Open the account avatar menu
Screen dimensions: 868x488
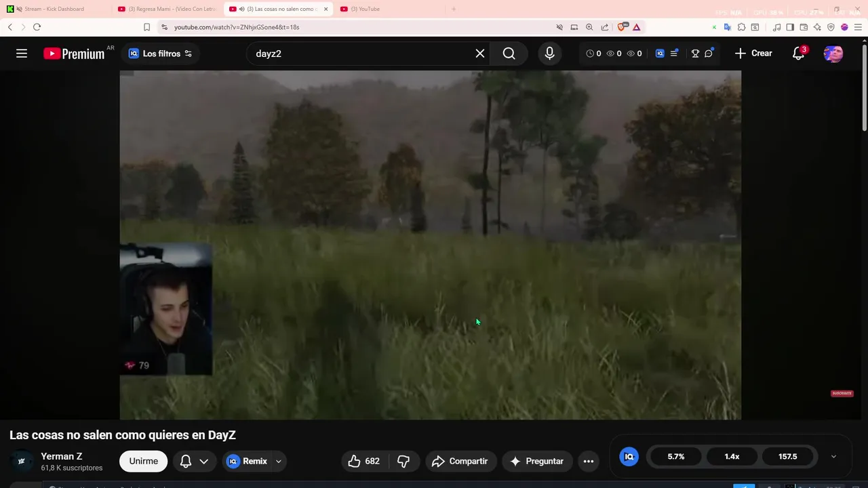point(833,54)
